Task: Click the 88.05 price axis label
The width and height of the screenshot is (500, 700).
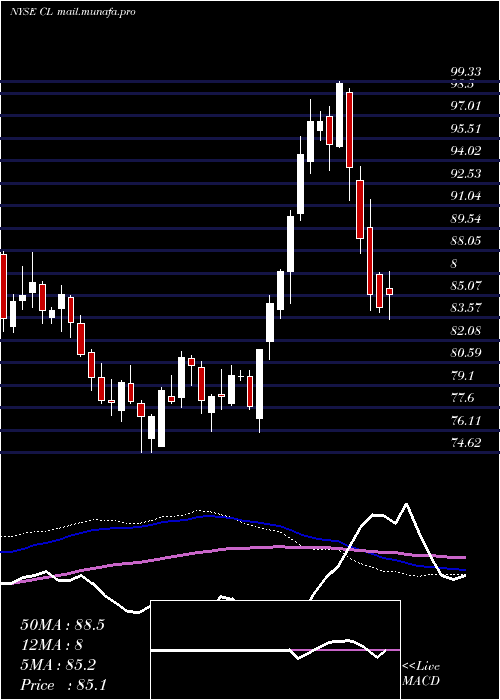Action: 466,241
